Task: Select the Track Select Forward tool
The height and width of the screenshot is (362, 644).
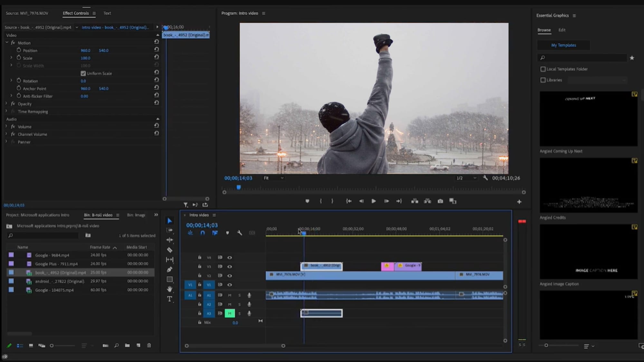Action: click(x=169, y=230)
